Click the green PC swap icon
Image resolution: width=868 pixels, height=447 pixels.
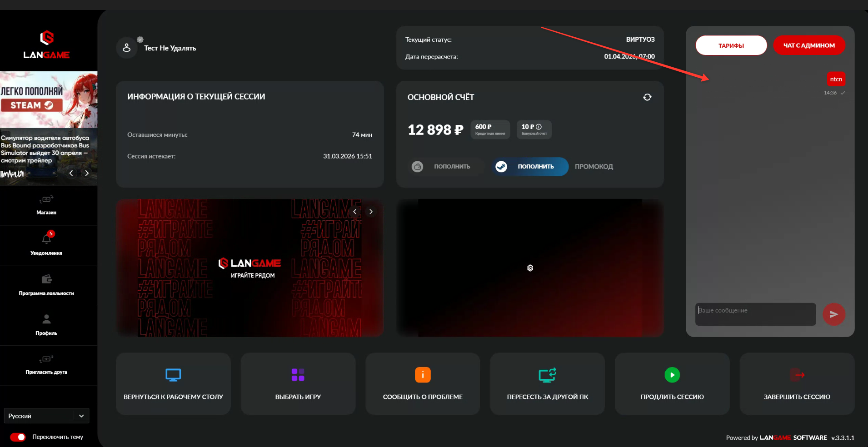click(x=548, y=375)
